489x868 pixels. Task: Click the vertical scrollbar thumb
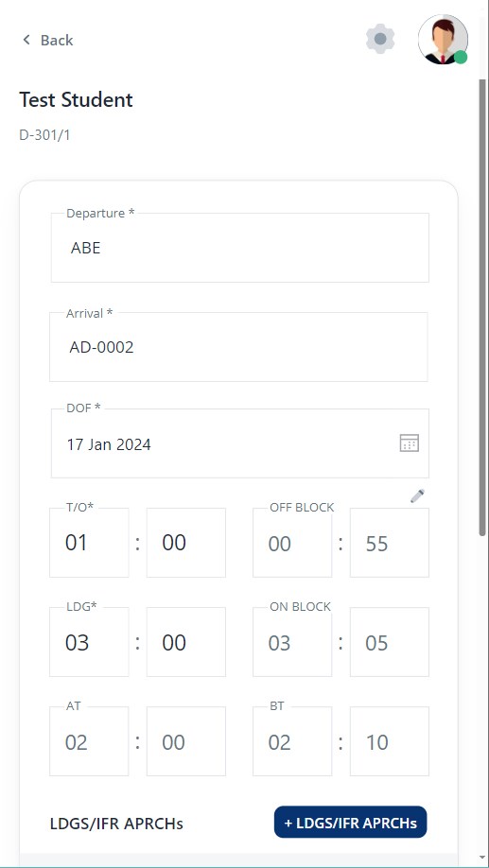pos(482,307)
